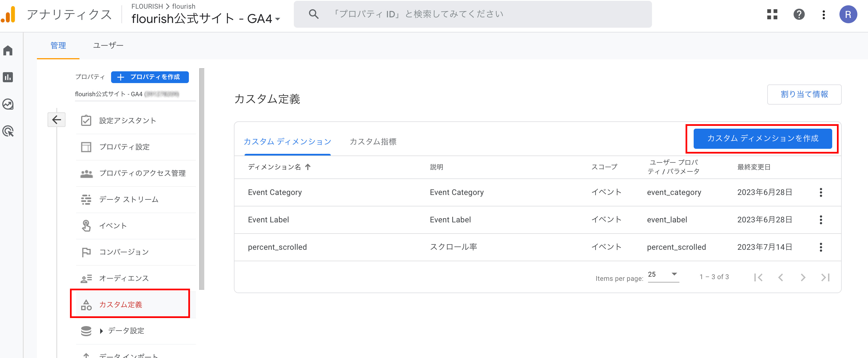Image resolution: width=868 pixels, height=358 pixels.
Task: Open データ ストリーム menu item
Action: coord(135,199)
